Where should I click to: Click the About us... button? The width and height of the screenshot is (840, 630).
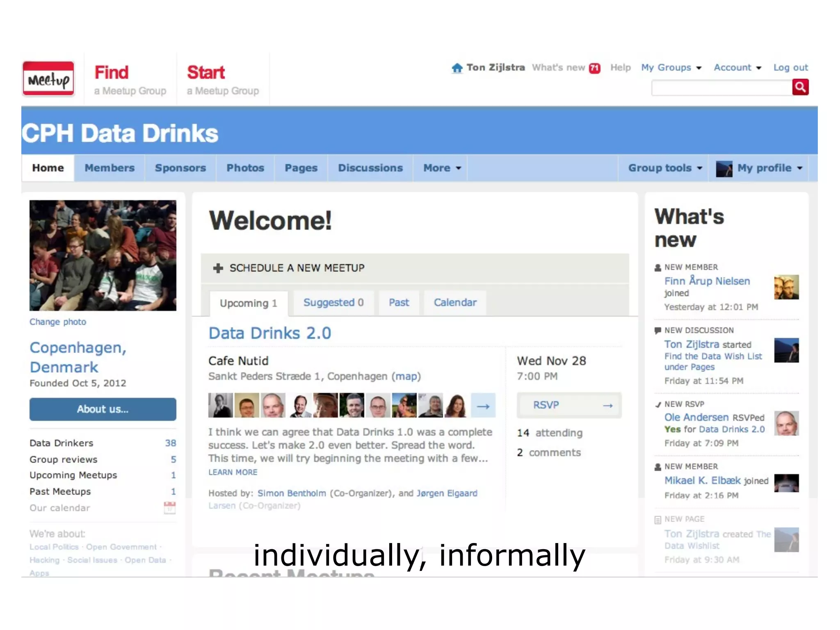(103, 409)
